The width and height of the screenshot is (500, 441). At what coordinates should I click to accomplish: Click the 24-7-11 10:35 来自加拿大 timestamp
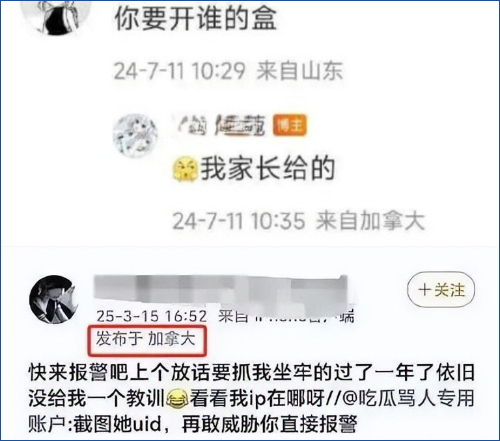click(x=299, y=221)
